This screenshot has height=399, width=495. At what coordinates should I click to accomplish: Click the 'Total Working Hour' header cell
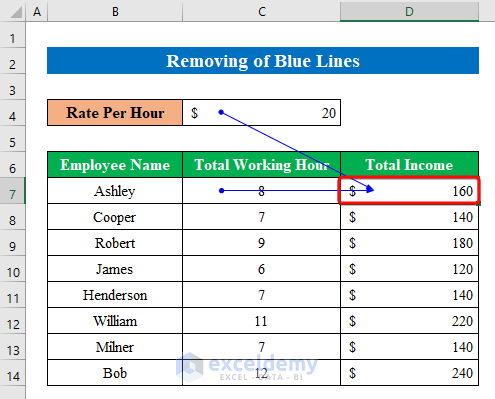pos(261,165)
